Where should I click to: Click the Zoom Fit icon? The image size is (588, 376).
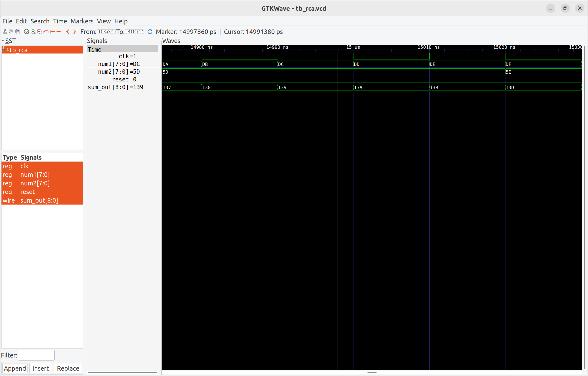[x=27, y=32]
